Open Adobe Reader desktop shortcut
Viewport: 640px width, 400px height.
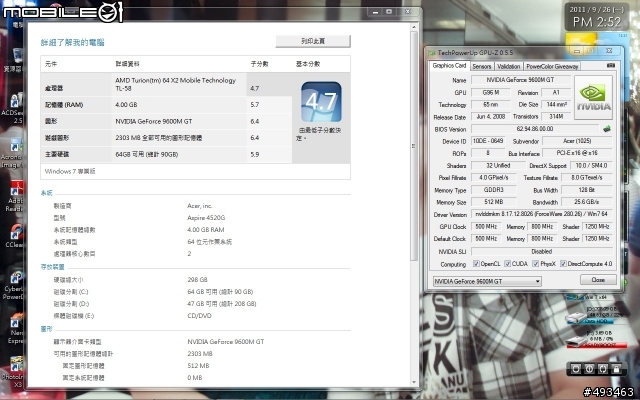click(17, 189)
